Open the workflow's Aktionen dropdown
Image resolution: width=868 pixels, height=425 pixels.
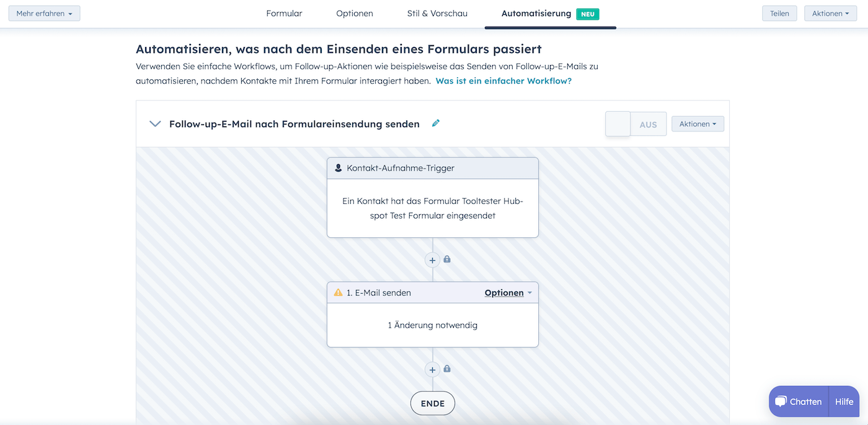tap(697, 124)
